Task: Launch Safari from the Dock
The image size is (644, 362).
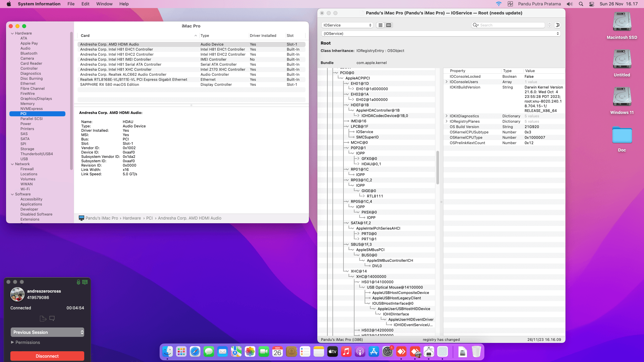Action: (x=195, y=352)
